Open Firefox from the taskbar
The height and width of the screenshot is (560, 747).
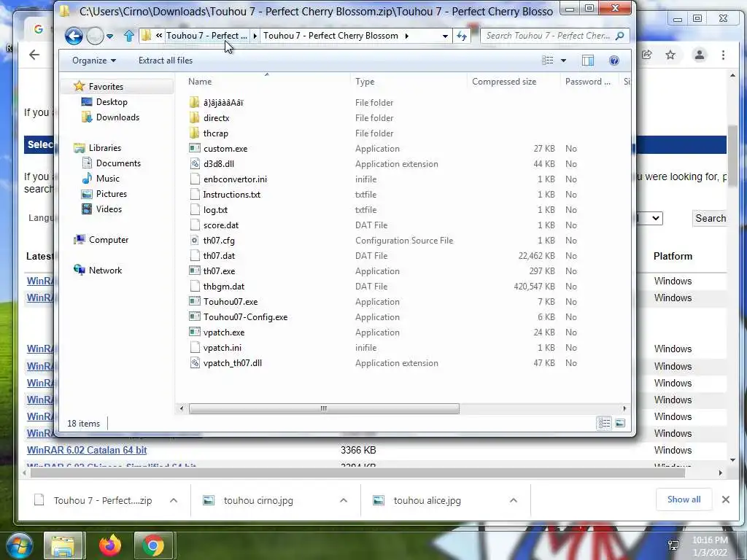pos(110,545)
